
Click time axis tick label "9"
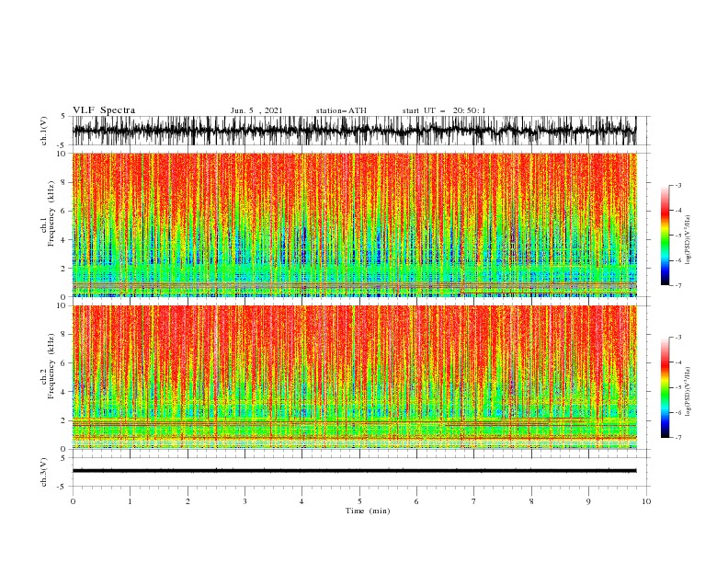click(588, 501)
